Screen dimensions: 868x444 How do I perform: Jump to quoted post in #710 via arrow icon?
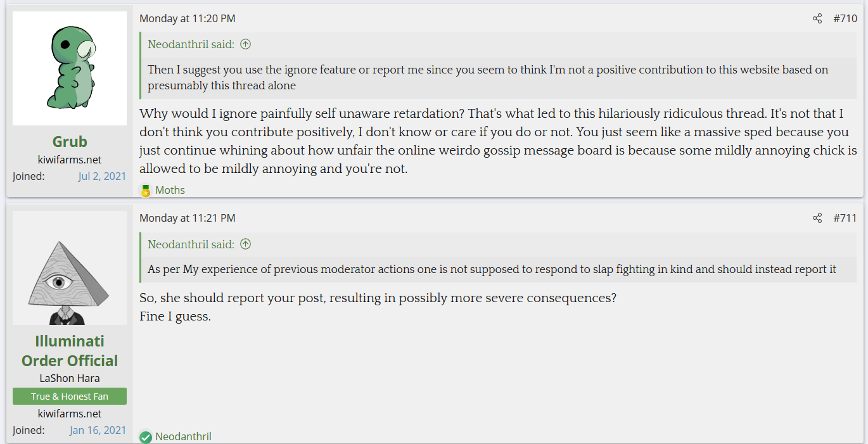click(246, 44)
